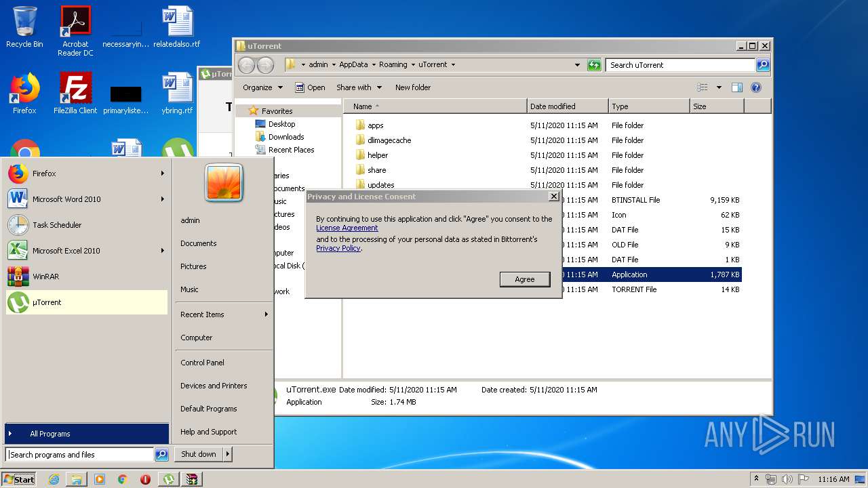868x488 pixels.
Task: Show All Programs in Start menu
Action: tap(87, 434)
